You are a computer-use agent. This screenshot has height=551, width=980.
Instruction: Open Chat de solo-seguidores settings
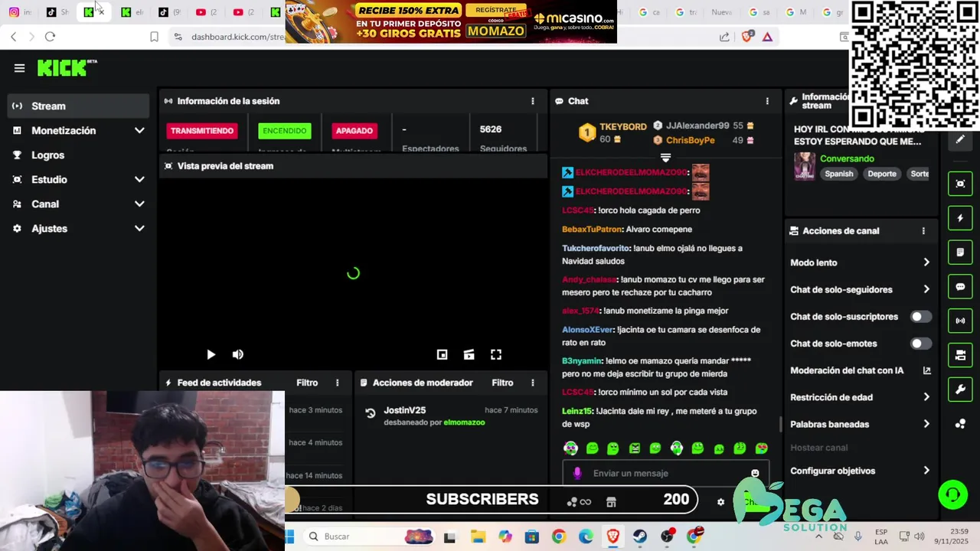861,290
